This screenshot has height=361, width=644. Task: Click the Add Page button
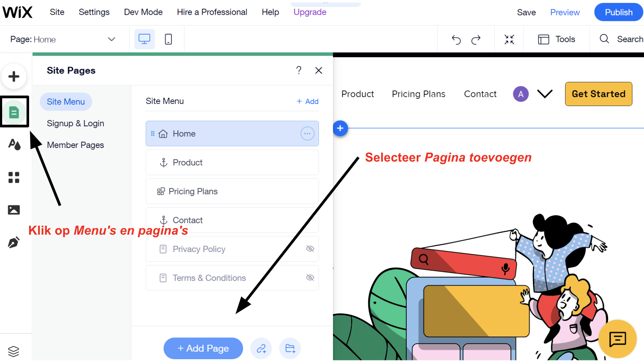pyautogui.click(x=203, y=348)
